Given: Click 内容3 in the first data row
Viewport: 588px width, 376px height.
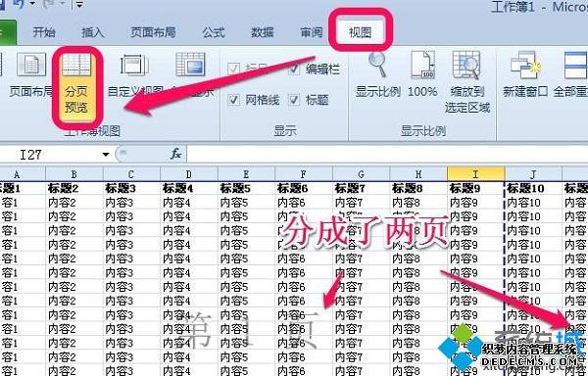Looking at the screenshot, I should (131, 203).
